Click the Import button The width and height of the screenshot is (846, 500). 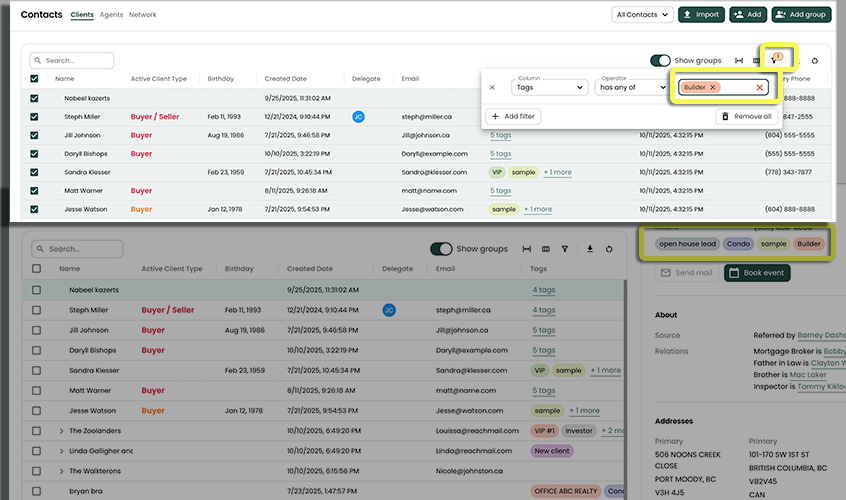coord(701,15)
